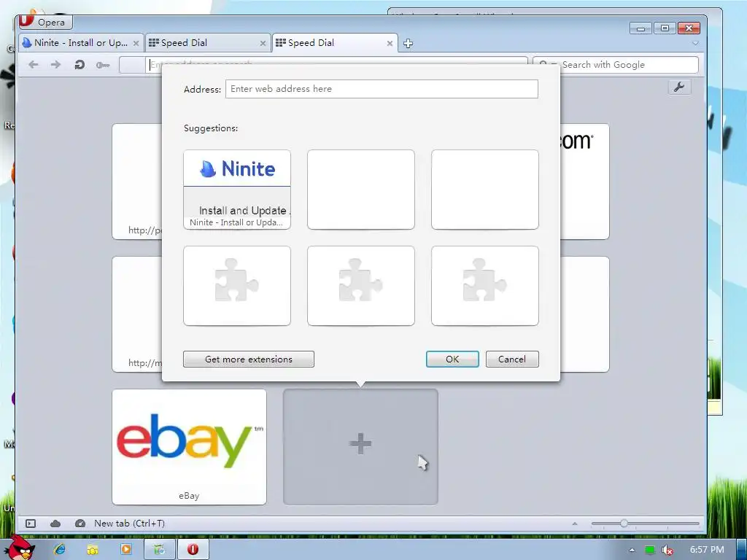Open the eBay speed dial tile
This screenshot has height=560, width=747.
click(x=189, y=447)
